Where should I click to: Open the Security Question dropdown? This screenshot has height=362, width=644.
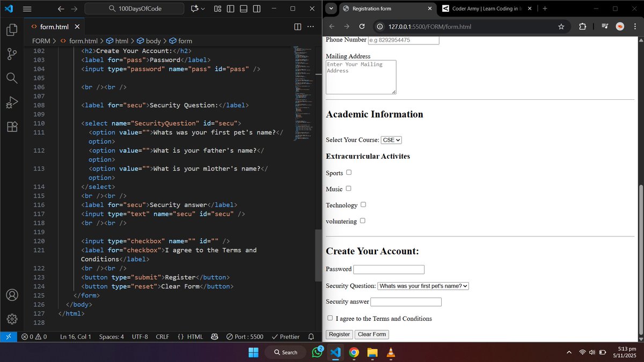click(423, 286)
